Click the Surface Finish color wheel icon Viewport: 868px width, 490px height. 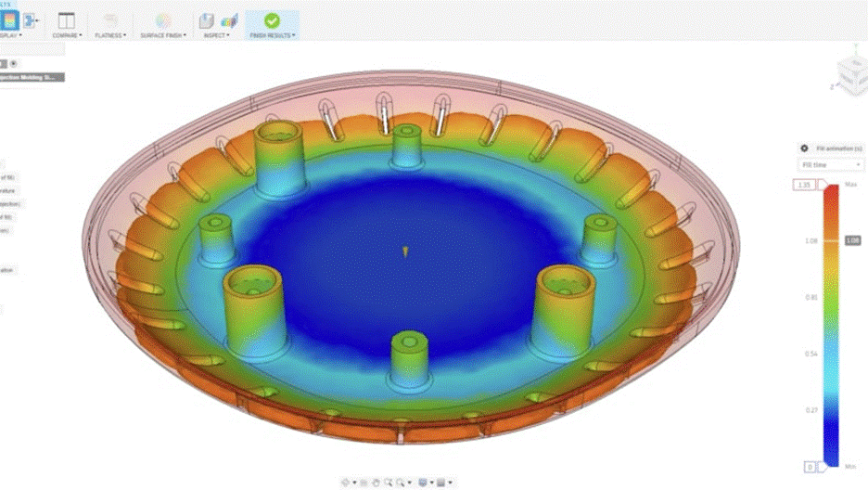163,21
